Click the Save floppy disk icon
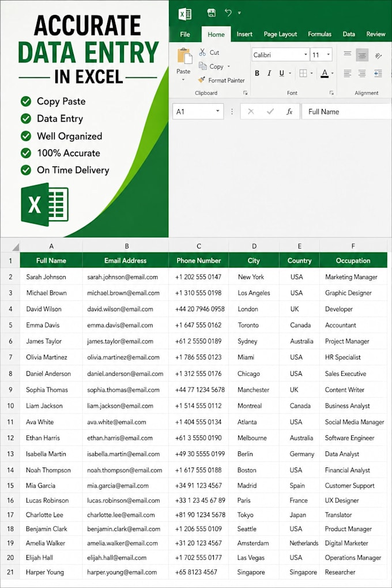Viewport: 392px width, 588px height. point(211,13)
